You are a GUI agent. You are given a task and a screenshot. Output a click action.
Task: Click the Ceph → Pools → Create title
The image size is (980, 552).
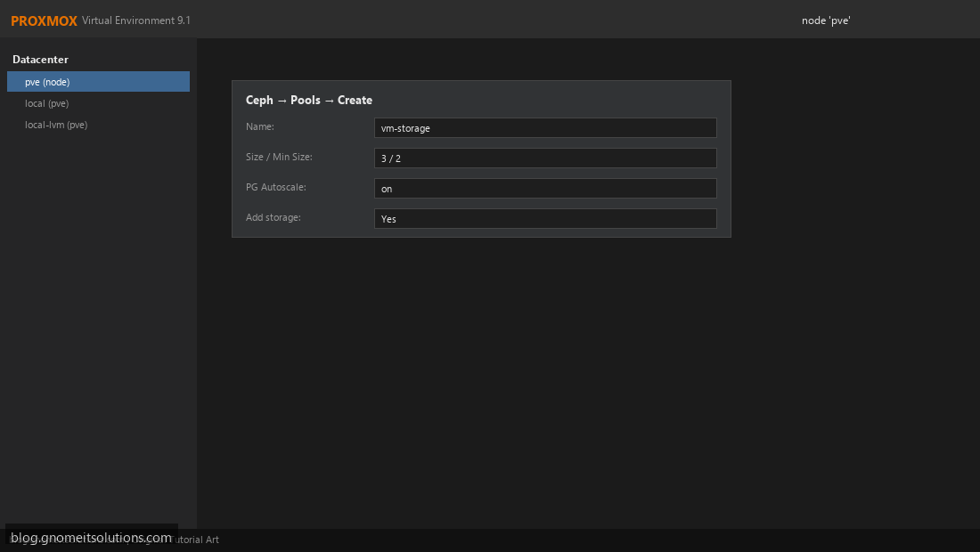(x=309, y=100)
